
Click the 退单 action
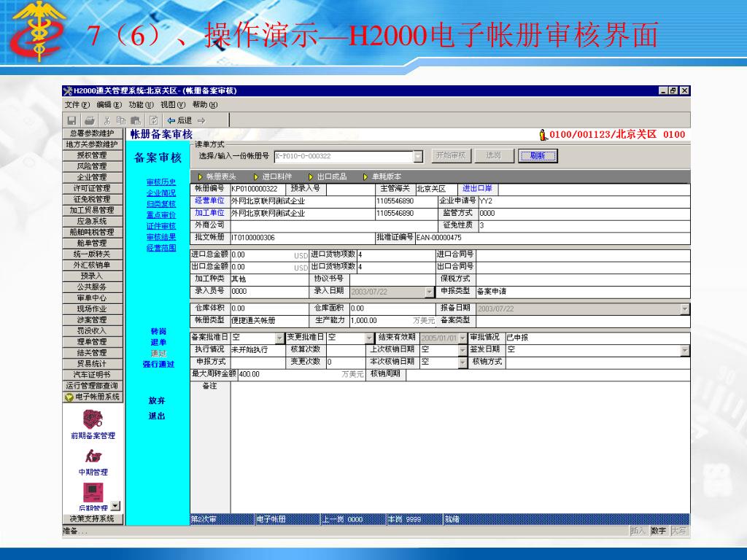[158, 343]
